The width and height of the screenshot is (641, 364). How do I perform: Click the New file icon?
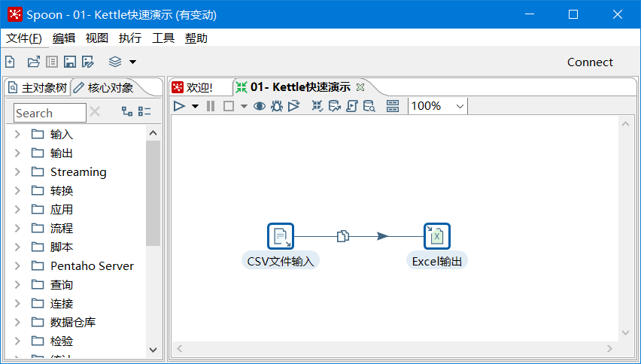(10, 62)
